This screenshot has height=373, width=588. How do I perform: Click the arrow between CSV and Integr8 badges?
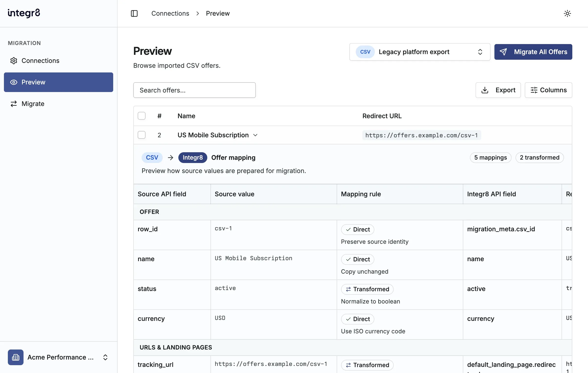point(171,158)
